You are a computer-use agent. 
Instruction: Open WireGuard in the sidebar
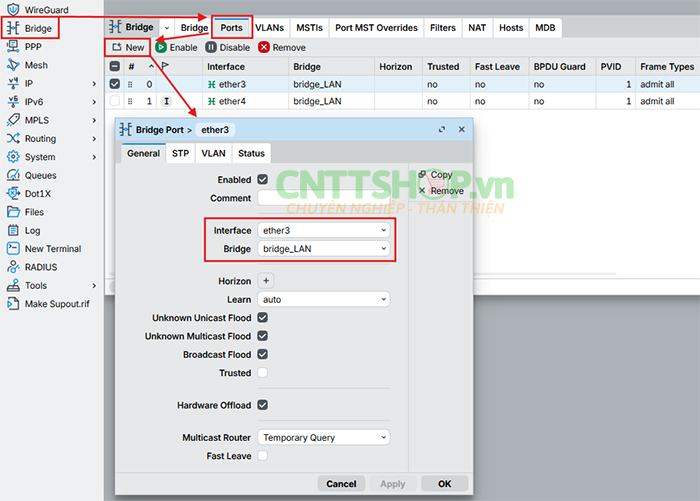click(x=45, y=9)
